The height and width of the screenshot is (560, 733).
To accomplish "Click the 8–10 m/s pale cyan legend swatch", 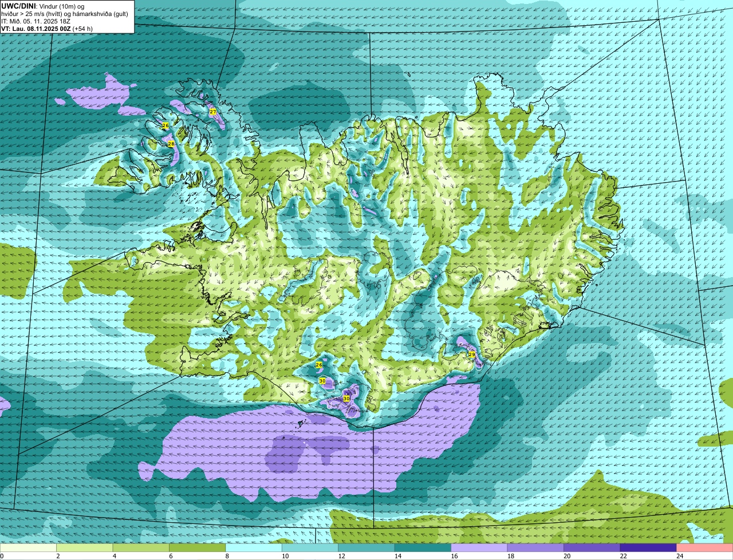I will point(254,547).
